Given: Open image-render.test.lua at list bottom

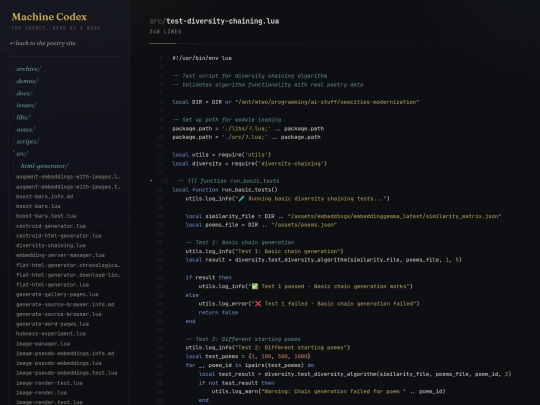Looking at the screenshot, I should [x=49, y=402].
